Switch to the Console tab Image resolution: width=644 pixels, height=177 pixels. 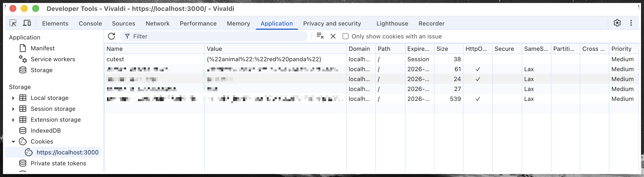(90, 24)
